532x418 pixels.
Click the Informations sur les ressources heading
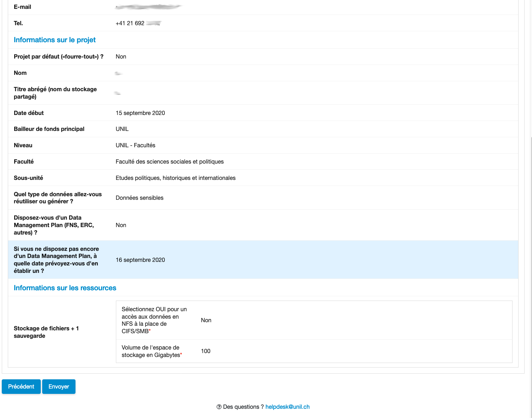[65, 288]
